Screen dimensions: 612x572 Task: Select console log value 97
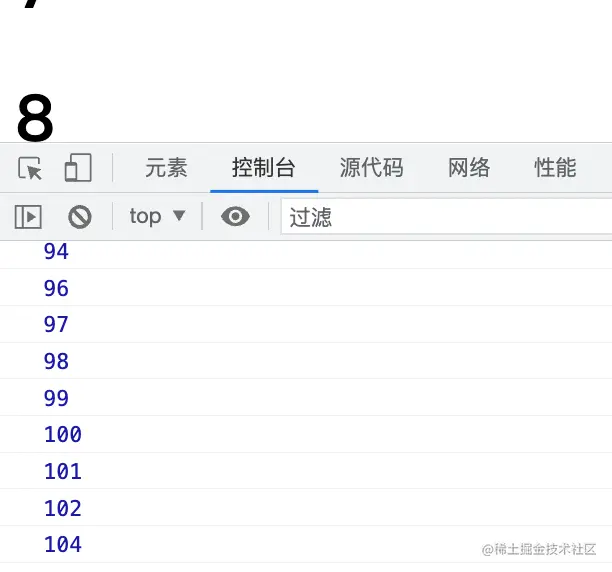pos(56,325)
